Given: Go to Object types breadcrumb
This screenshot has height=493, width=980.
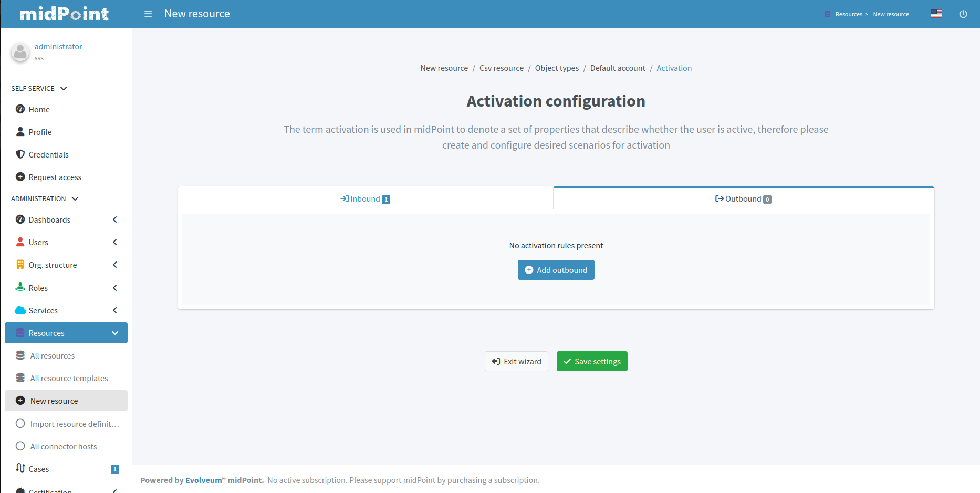Looking at the screenshot, I should click(x=557, y=68).
